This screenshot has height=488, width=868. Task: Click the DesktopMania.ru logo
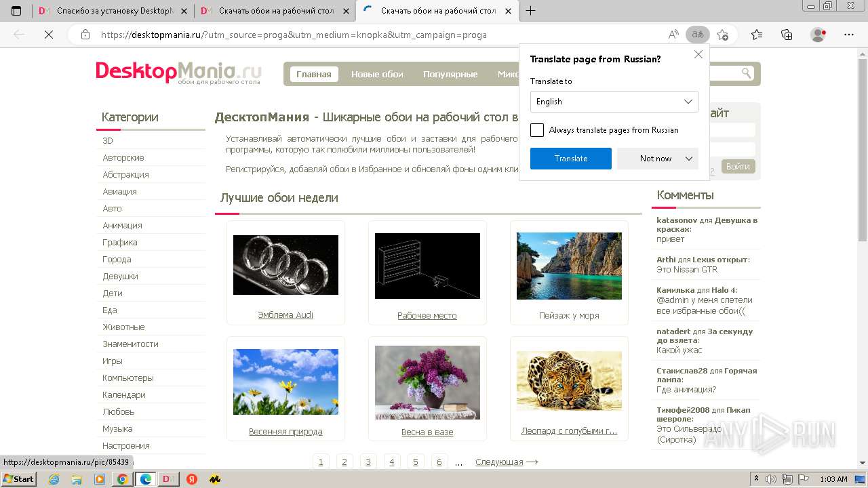click(178, 73)
